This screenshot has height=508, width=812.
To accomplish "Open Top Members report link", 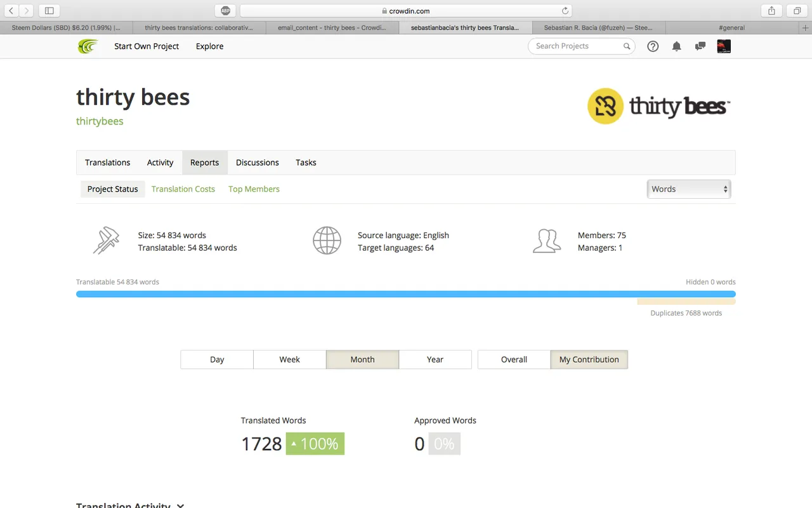I will [254, 189].
